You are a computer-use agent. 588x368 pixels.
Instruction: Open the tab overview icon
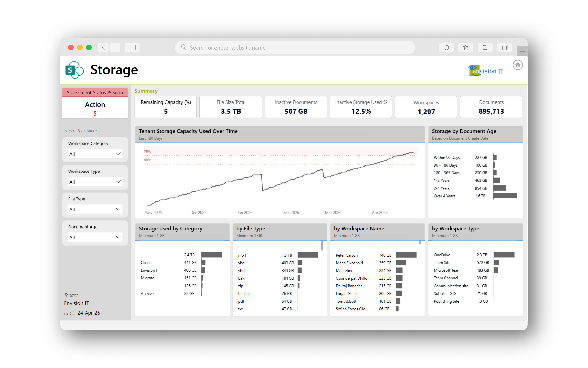[x=505, y=47]
